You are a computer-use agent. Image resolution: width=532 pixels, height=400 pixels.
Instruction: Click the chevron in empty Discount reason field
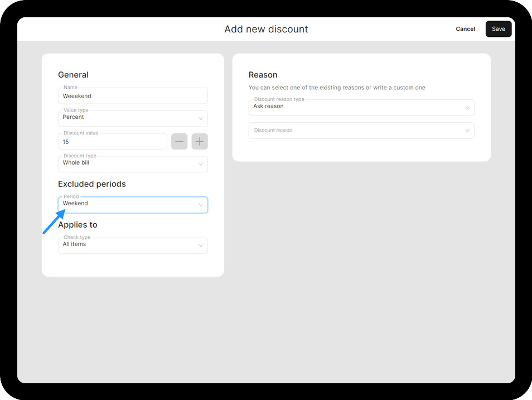click(x=467, y=131)
